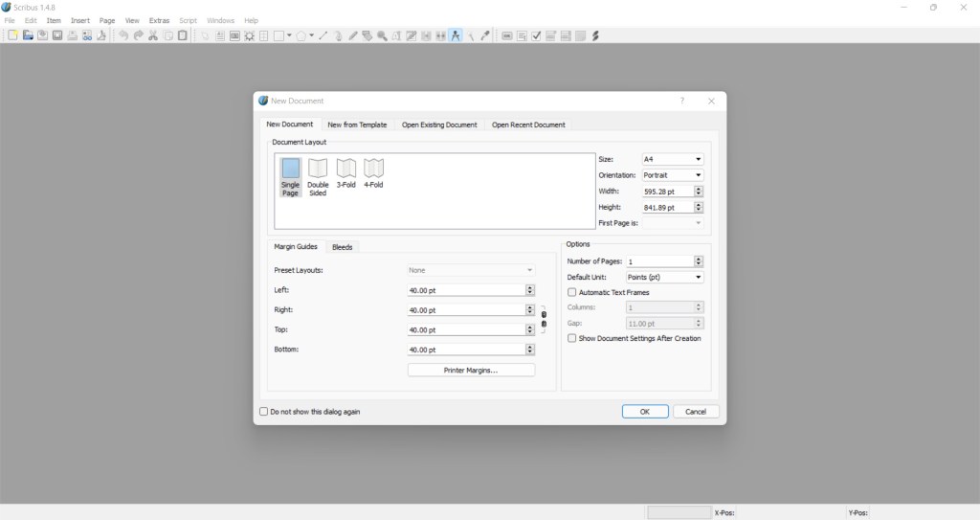Select the Insert Table tool
The height and width of the screenshot is (520, 980).
264,35
